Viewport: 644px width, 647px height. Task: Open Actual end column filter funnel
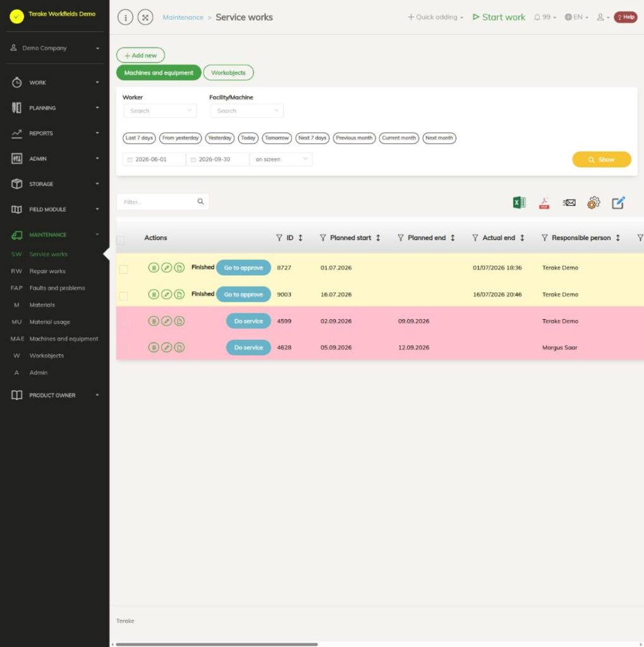[x=475, y=238]
